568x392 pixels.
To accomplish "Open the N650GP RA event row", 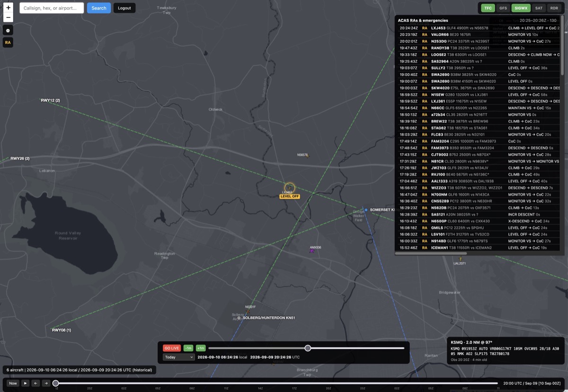I will 478,221.
